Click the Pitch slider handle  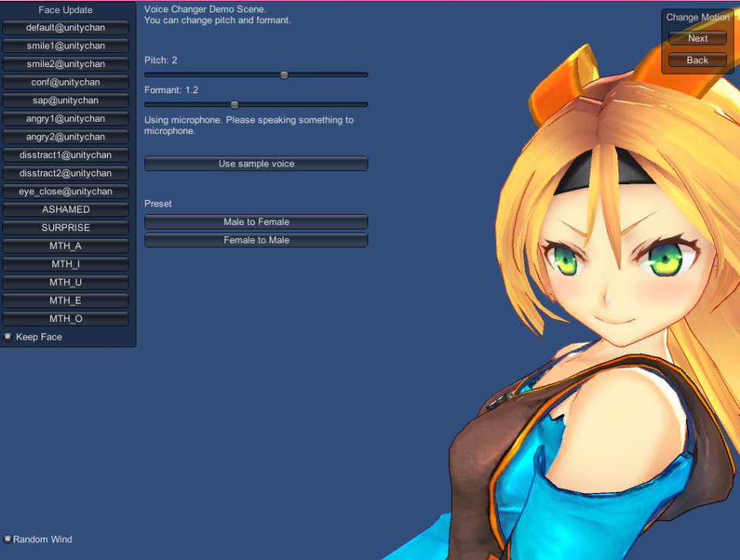pos(284,75)
